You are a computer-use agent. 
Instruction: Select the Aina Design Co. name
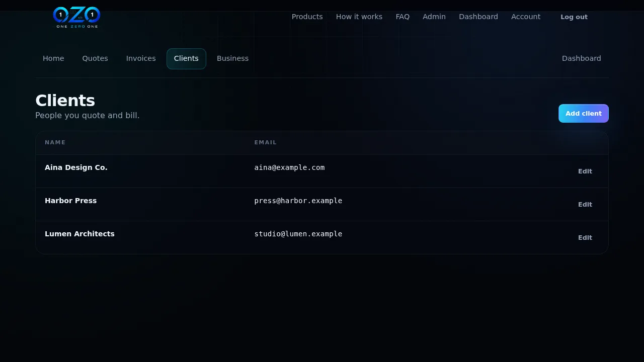[76, 167]
